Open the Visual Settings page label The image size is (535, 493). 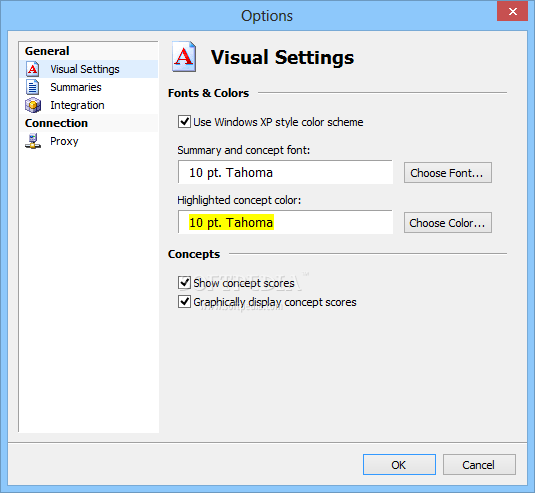pos(85,69)
